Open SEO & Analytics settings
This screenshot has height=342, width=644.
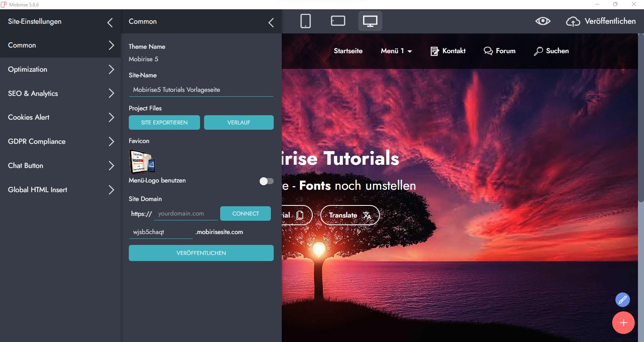click(x=60, y=93)
